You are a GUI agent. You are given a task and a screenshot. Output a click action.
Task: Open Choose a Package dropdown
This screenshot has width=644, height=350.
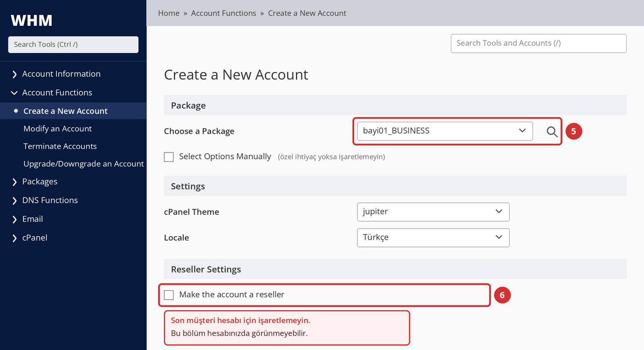(x=445, y=131)
